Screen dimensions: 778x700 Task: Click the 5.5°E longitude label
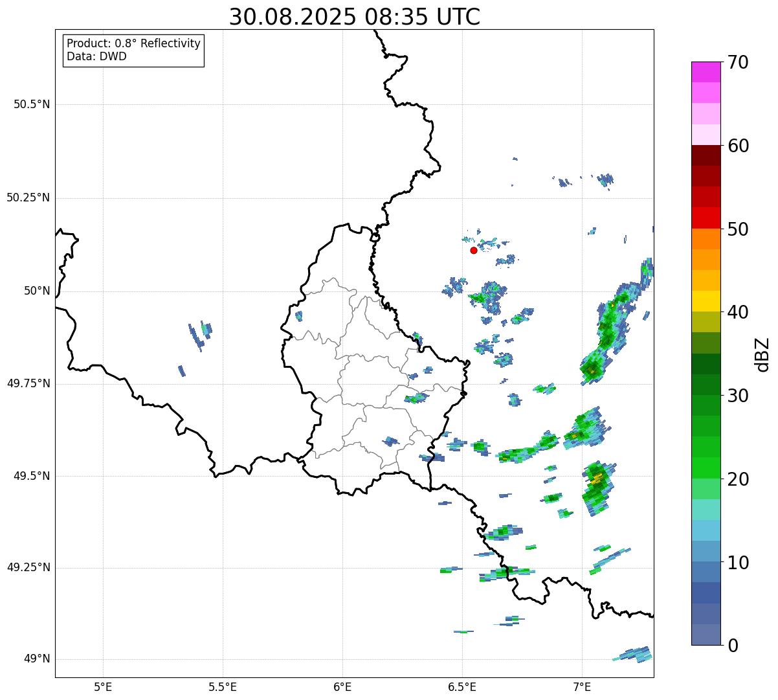click(223, 686)
